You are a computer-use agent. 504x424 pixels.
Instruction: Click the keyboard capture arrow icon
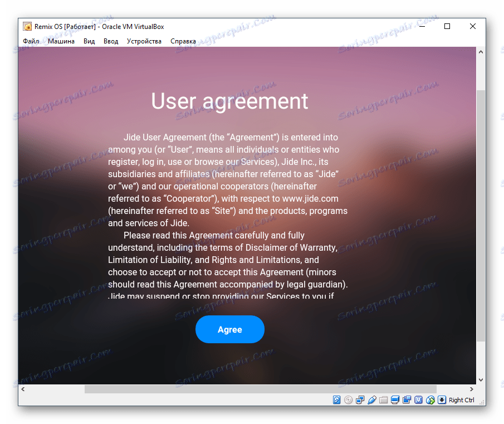[x=442, y=400]
